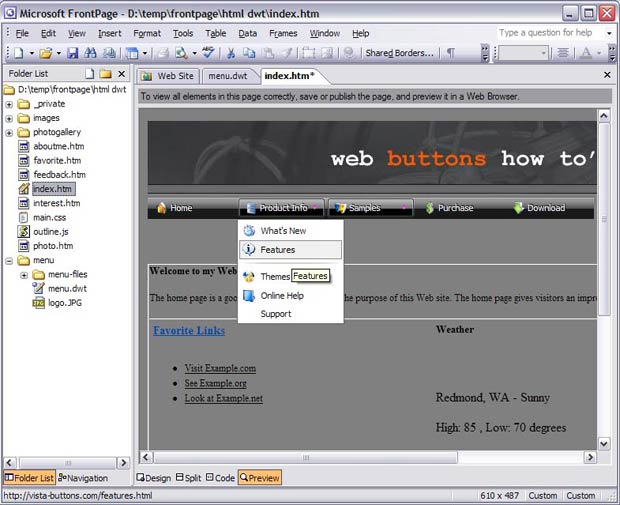Click the Insert Hyperlink globe icon

click(349, 53)
